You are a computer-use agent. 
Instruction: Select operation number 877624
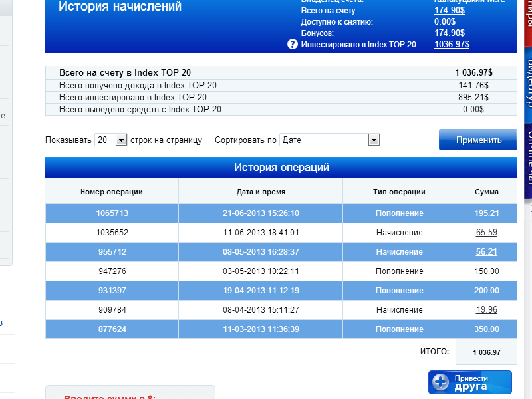(112, 329)
